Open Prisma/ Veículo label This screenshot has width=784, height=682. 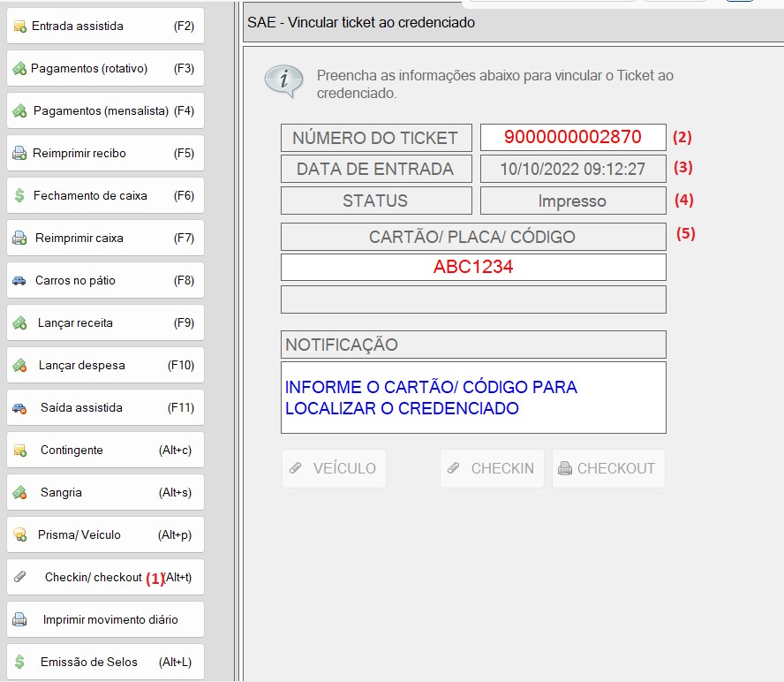[x=79, y=534]
